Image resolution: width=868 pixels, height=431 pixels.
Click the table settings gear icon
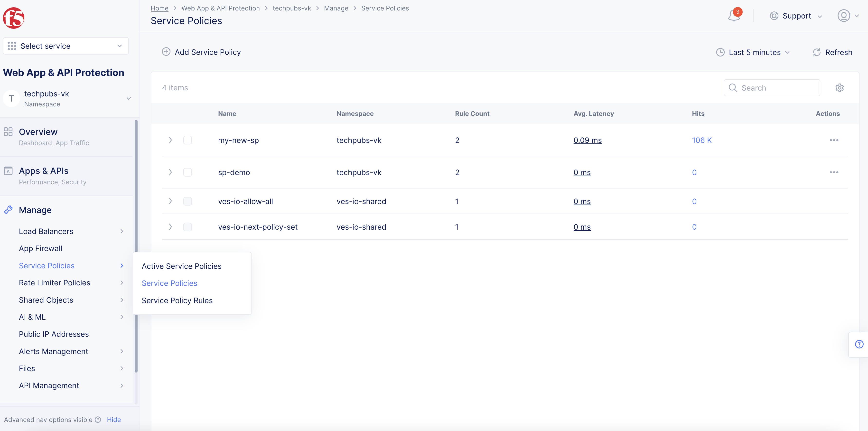coord(839,88)
